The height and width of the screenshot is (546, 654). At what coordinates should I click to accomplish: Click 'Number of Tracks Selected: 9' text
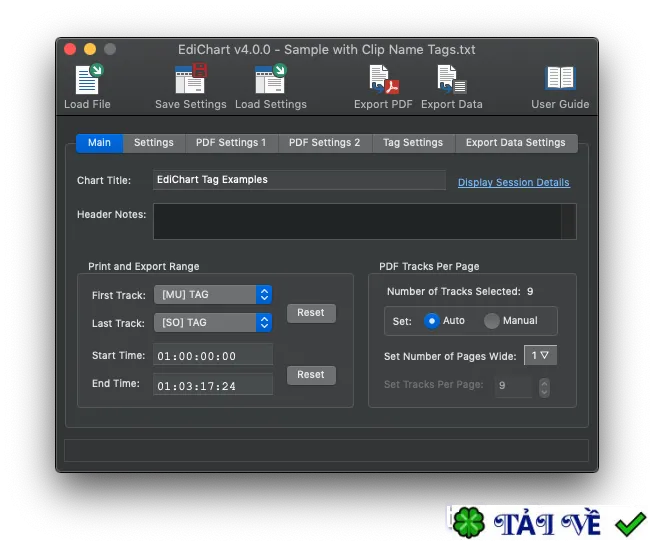tap(460, 292)
